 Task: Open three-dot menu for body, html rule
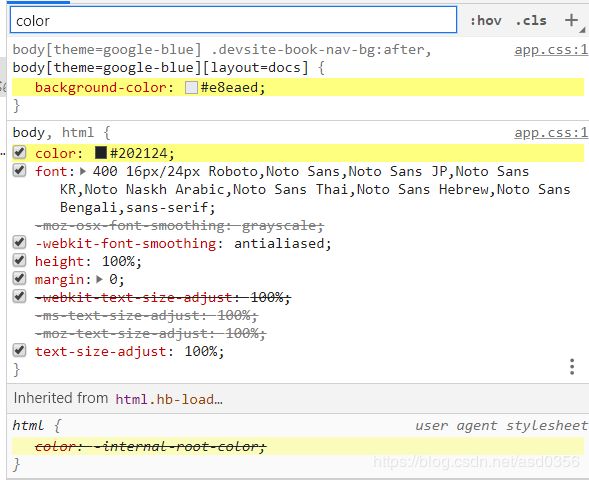click(x=572, y=367)
